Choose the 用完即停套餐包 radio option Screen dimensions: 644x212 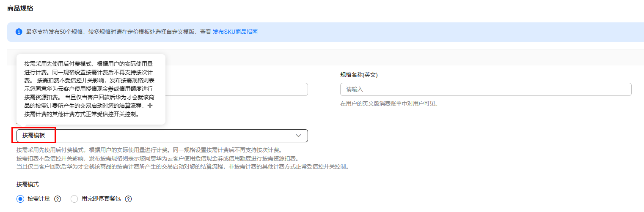pyautogui.click(x=74, y=199)
